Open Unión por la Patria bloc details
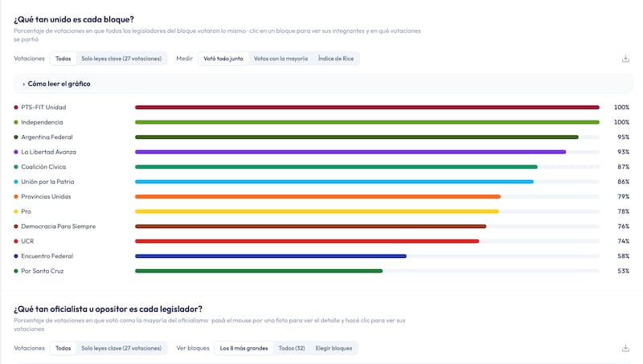The width and height of the screenshot is (643, 364). coord(321,182)
